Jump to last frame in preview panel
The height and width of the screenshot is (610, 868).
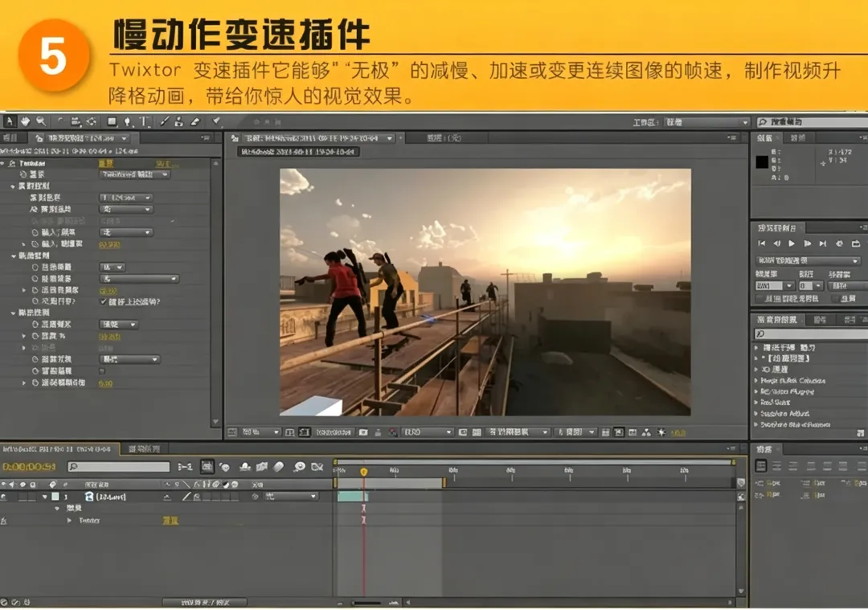(x=823, y=244)
